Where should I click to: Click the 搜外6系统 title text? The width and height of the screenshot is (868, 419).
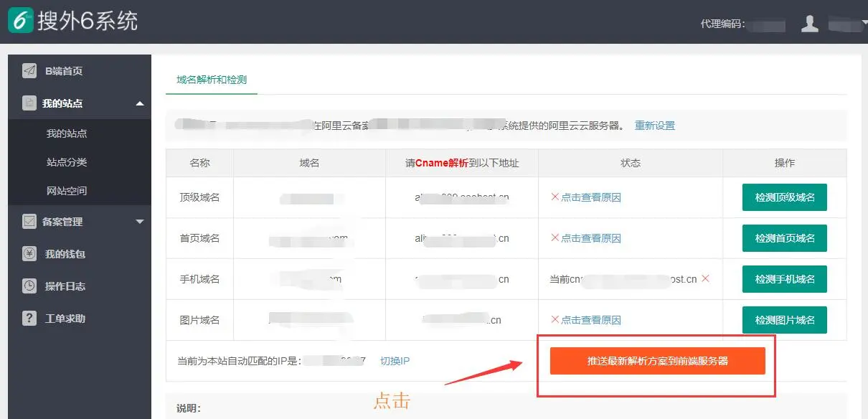coord(88,20)
